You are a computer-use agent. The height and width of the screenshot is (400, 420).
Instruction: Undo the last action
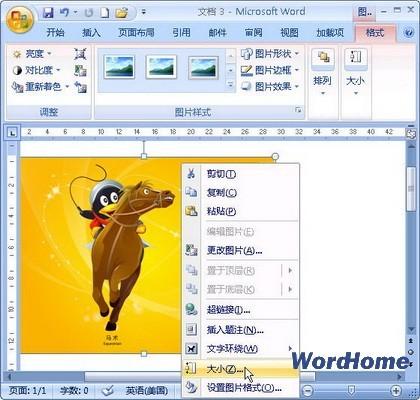point(65,13)
